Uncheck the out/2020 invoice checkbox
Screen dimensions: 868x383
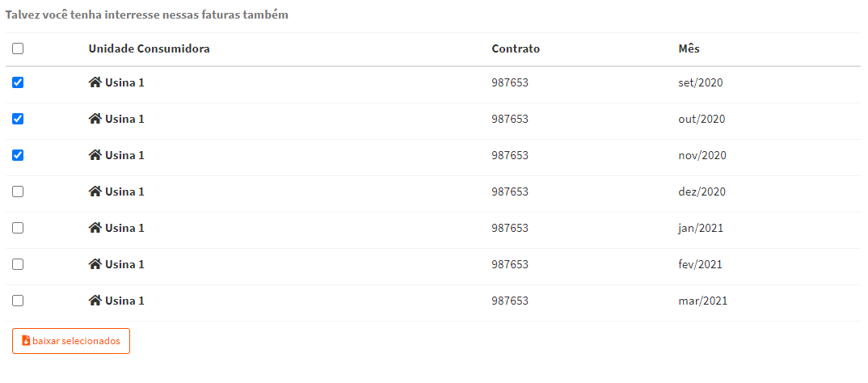18,119
